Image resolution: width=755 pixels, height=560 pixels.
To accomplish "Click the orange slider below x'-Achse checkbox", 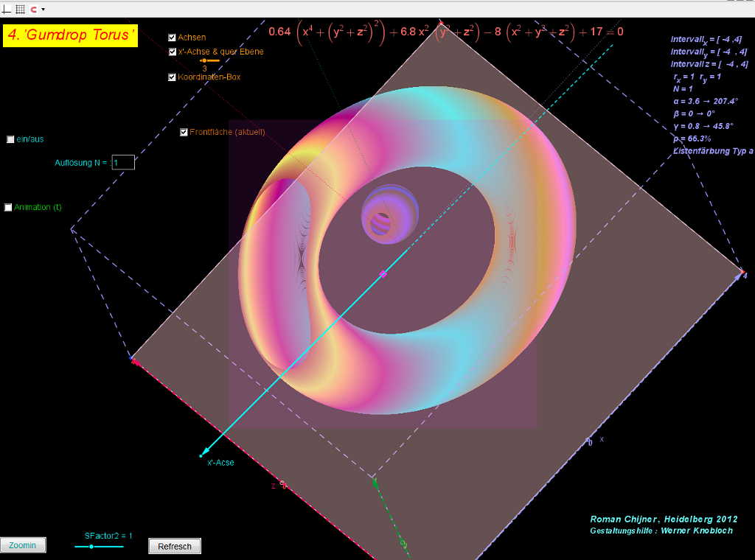I will pyautogui.click(x=205, y=60).
